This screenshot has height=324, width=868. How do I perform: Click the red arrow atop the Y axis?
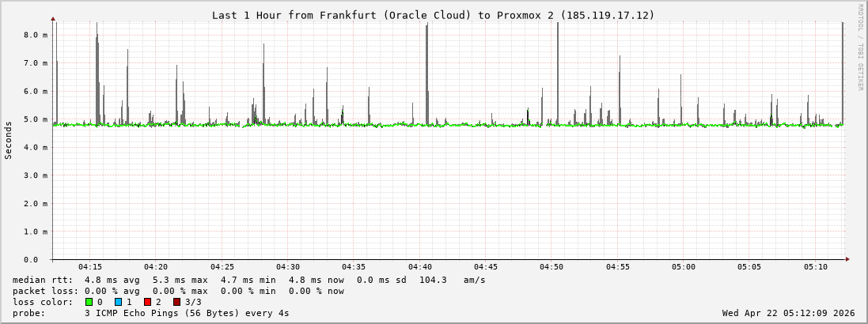(x=53, y=17)
